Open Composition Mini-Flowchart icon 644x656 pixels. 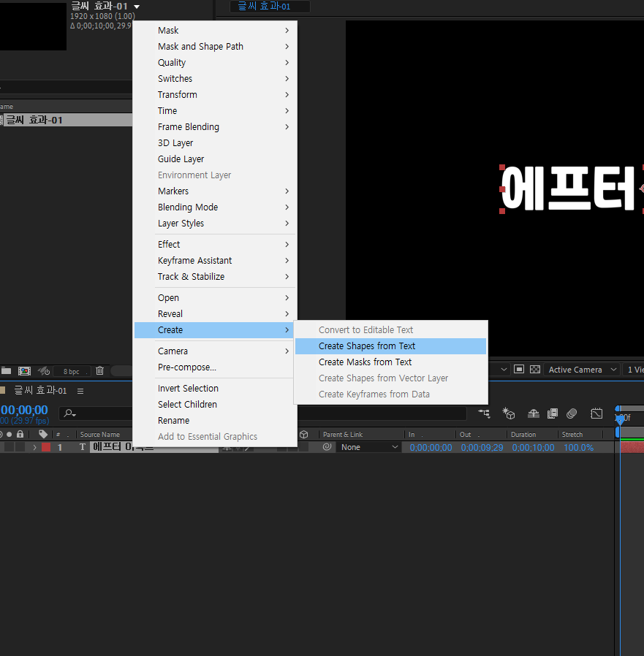(484, 413)
